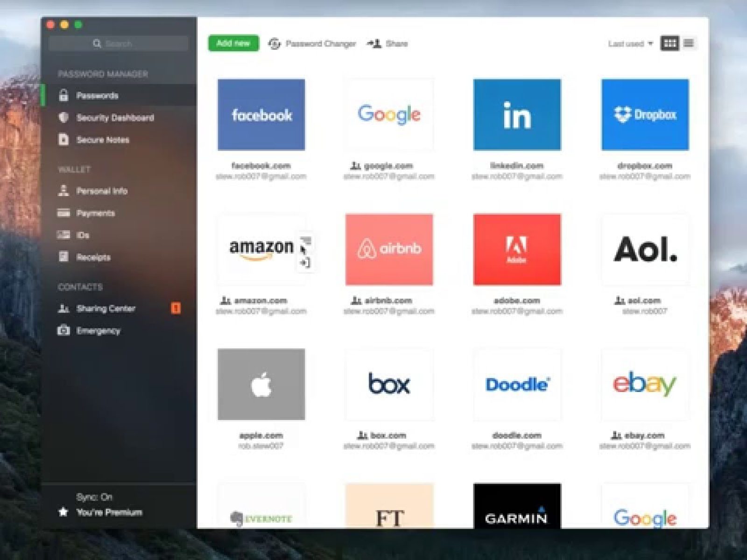Open the Last used sort dropdown

[x=630, y=44]
